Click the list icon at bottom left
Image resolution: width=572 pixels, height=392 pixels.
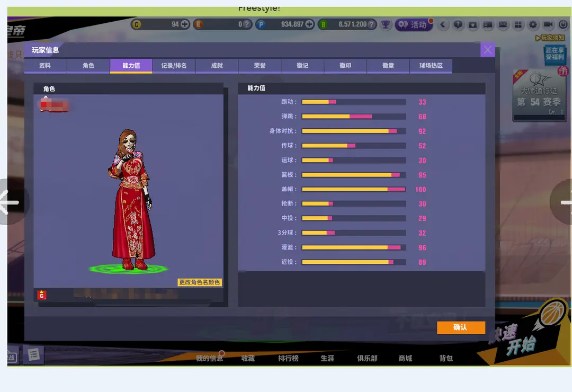click(x=33, y=354)
